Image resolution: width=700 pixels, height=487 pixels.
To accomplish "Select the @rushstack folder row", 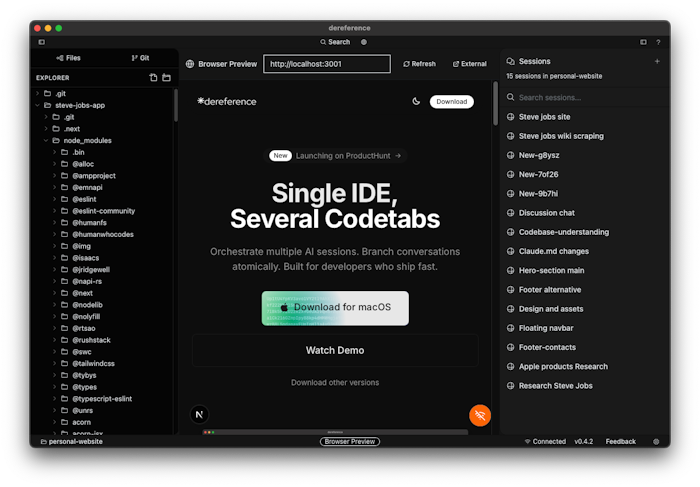I will point(104,340).
